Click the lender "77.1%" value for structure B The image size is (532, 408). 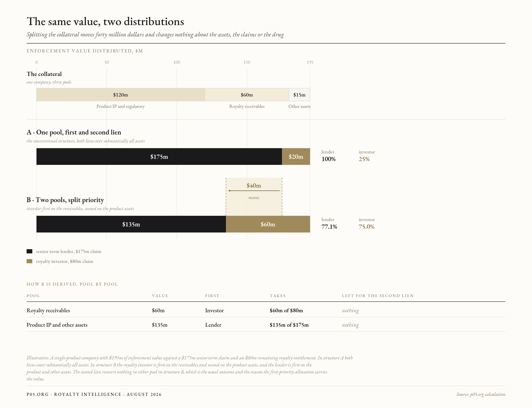tap(329, 227)
